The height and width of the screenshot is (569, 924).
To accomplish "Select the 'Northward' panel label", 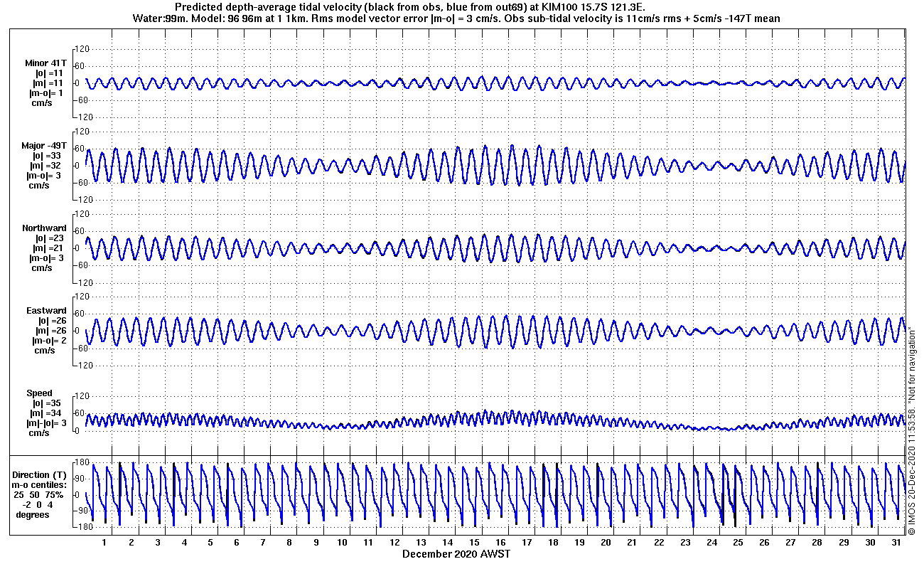I will pos(44,228).
